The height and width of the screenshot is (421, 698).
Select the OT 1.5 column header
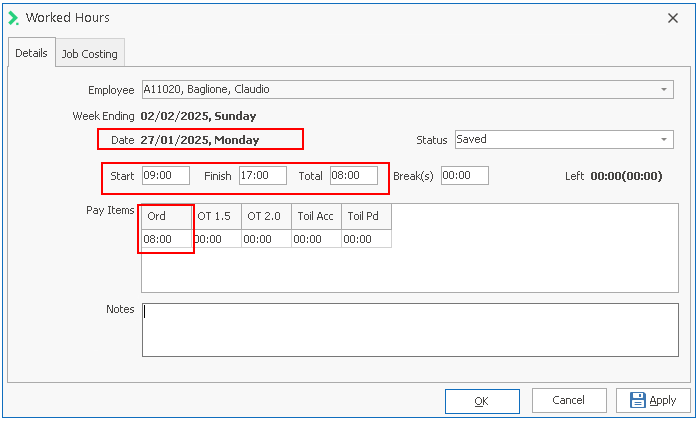tap(216, 217)
